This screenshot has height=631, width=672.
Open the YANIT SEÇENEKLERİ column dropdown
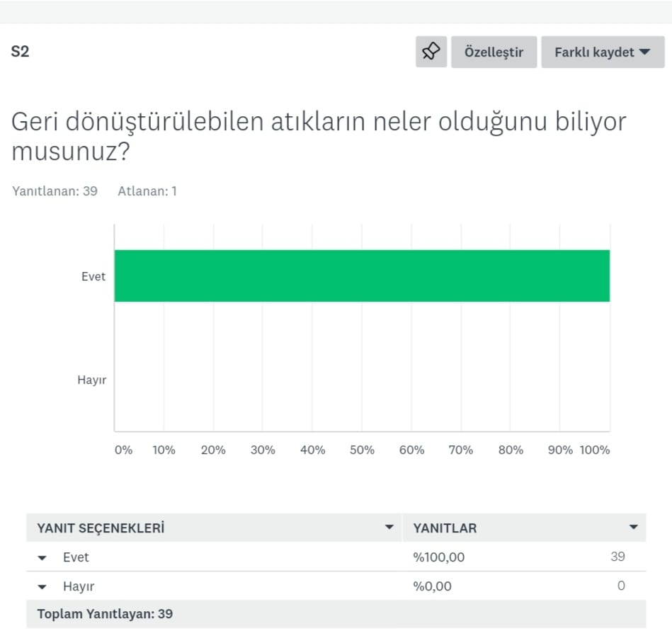click(389, 527)
